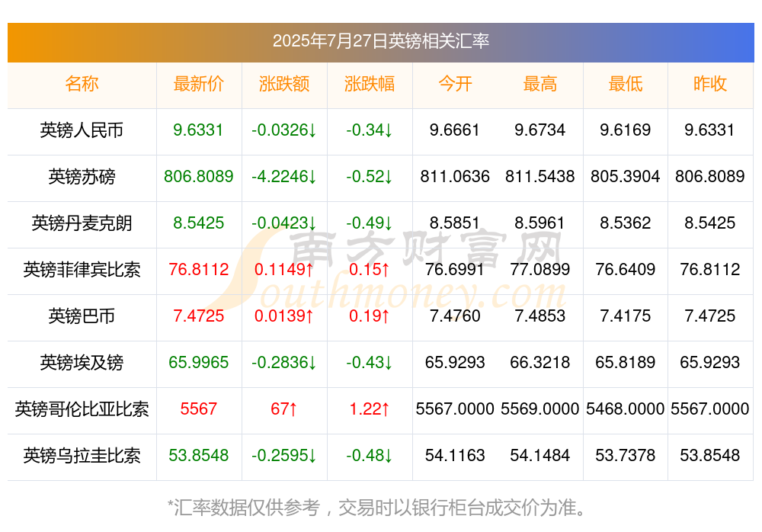
Task: Click high value 66.3218
Action: [540, 362]
